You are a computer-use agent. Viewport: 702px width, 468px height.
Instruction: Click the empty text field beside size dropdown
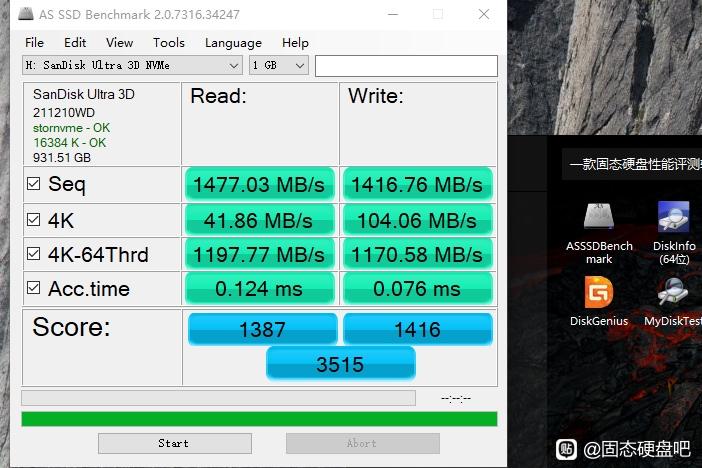point(406,66)
